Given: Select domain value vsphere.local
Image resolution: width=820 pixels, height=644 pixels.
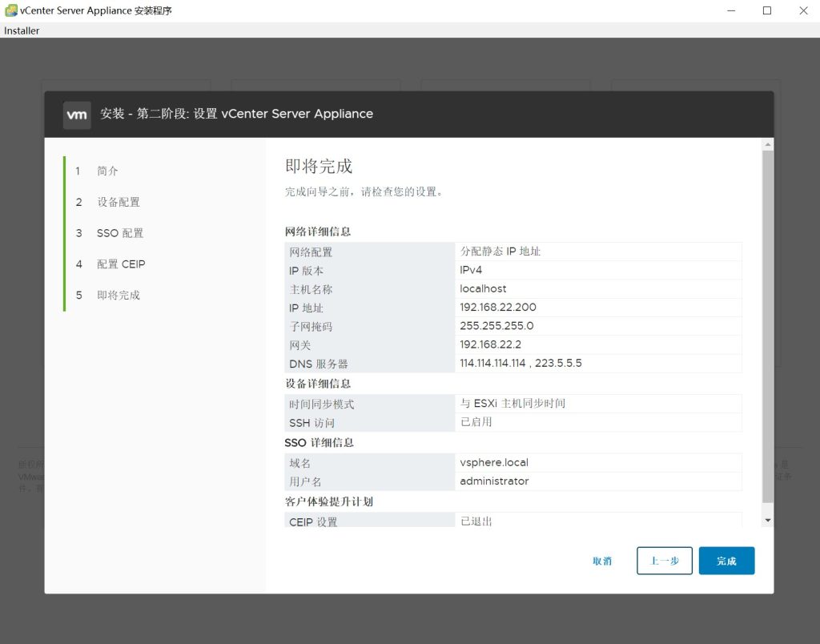Looking at the screenshot, I should (493, 462).
